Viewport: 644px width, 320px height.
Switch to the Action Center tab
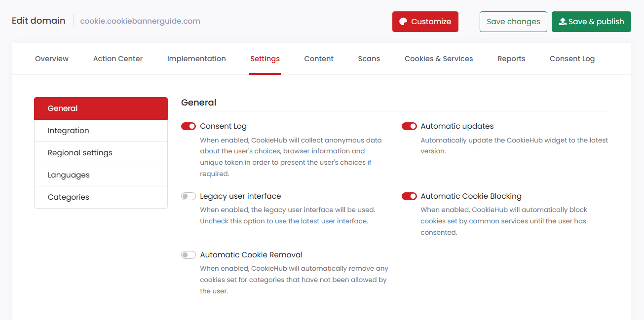[x=118, y=59]
